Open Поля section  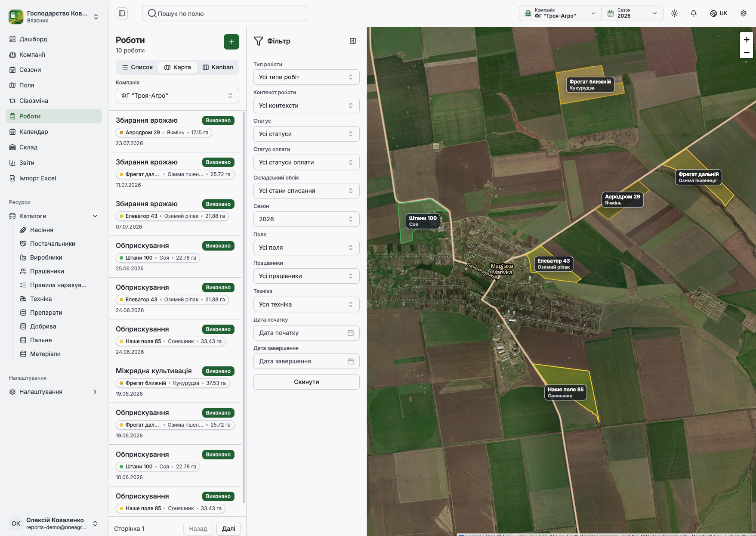pyautogui.click(x=54, y=85)
